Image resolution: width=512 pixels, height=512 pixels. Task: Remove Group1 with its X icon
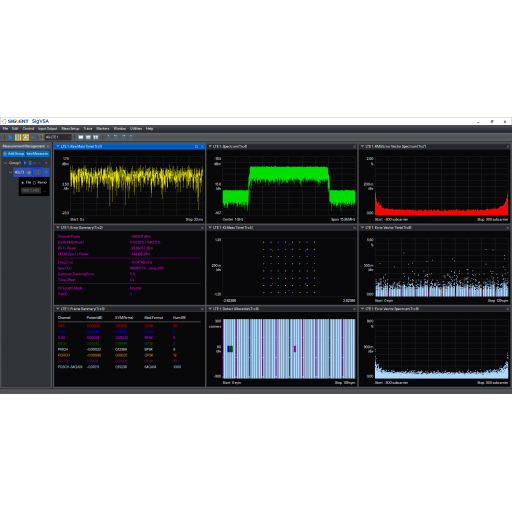point(46,163)
